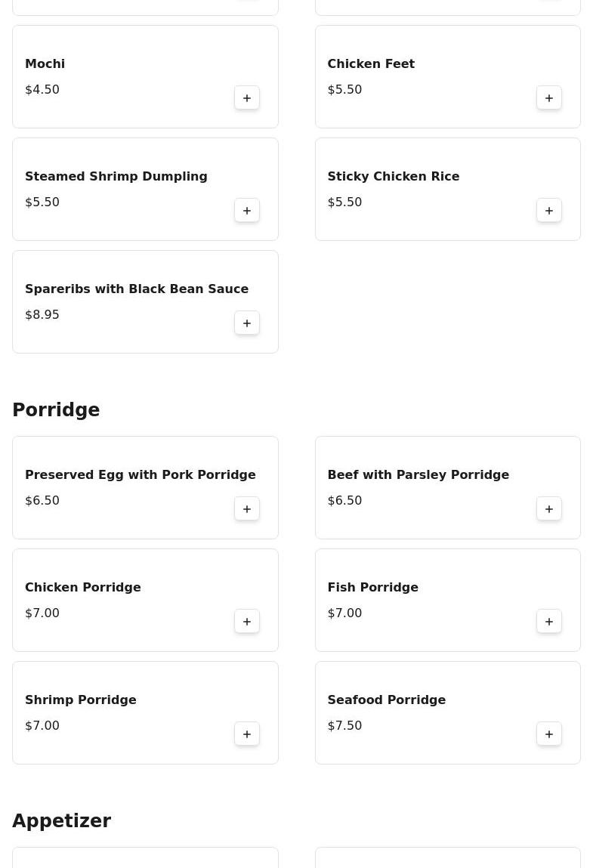Select the Chicken Feet $5.50 price
The image size is (593, 868).
(344, 90)
